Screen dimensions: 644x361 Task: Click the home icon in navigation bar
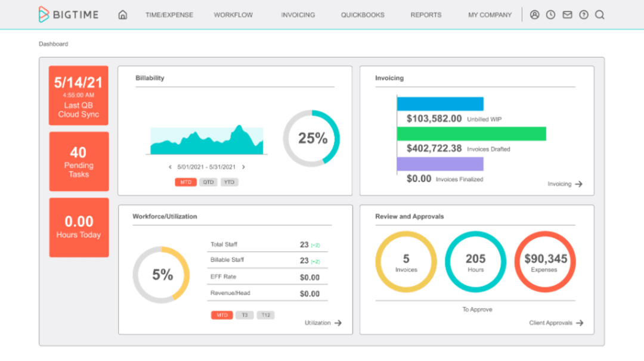(x=123, y=15)
